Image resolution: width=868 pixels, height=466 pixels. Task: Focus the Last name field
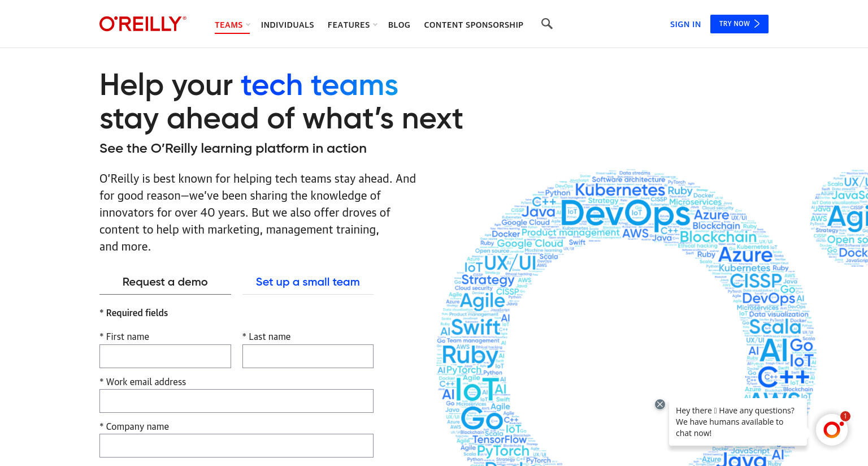(308, 356)
